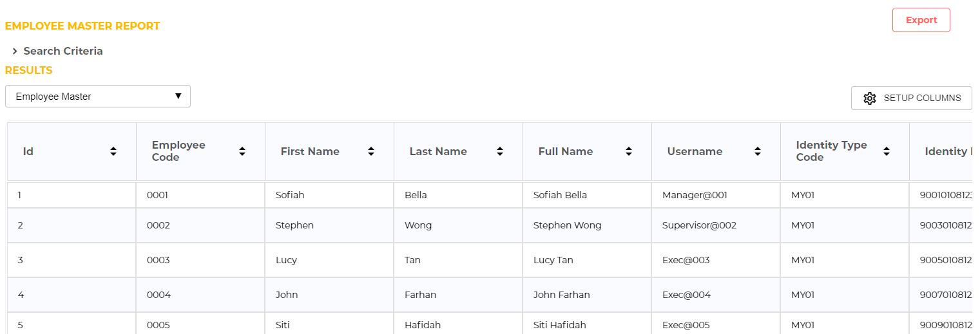Click the Search Criteria chevron arrow
Screen dimensions: 980x334
(x=15, y=51)
